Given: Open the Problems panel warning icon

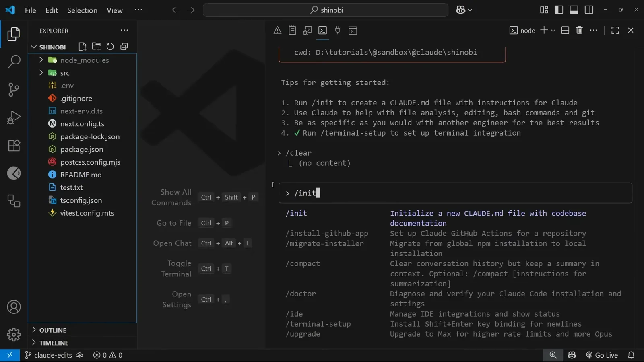Looking at the screenshot, I should 277,31.
